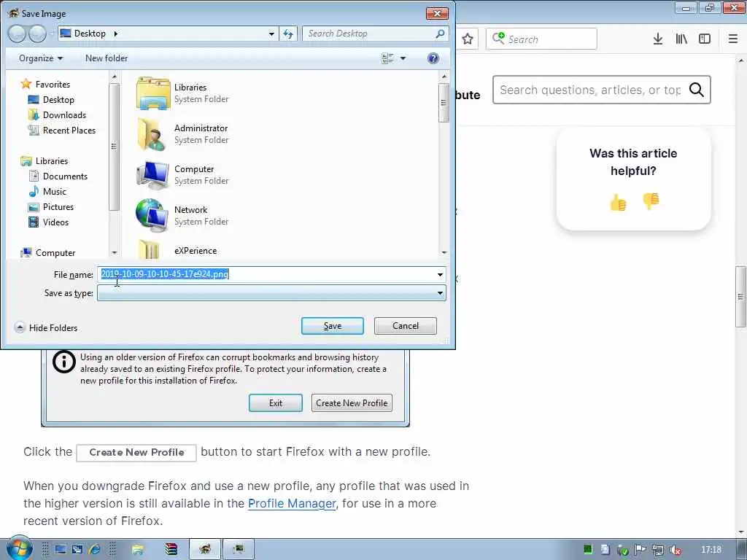Screen dimensions: 747x560
Task: Open the Firefox library icon
Action: pos(681,39)
